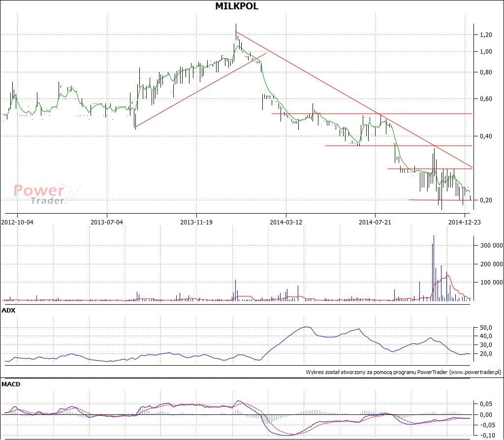The width and height of the screenshot is (504, 440).
Task: Click the 2014-03-12 date marker
Action: 285,222
